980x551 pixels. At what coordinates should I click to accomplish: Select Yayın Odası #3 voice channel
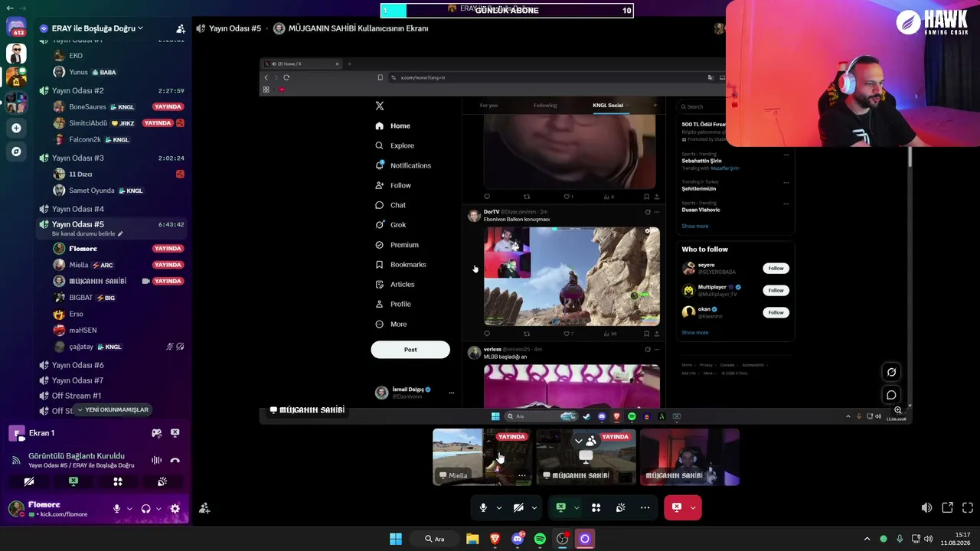112,158
